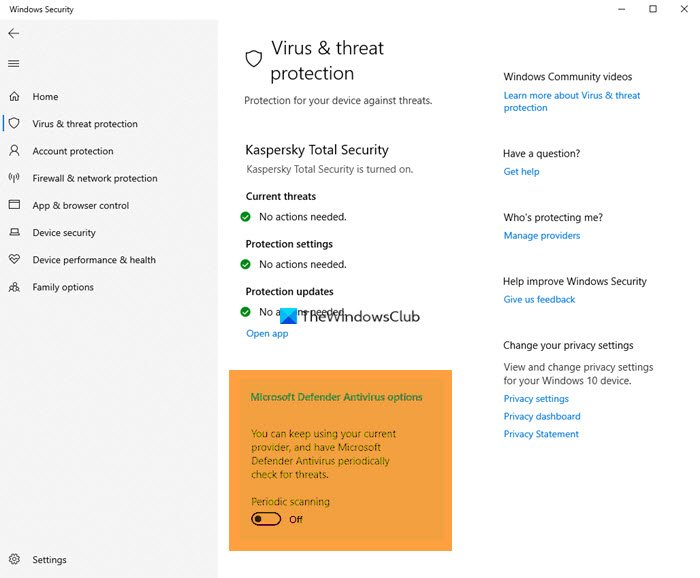The image size is (700, 578).
Task: Click the Open app link
Action: 267,333
